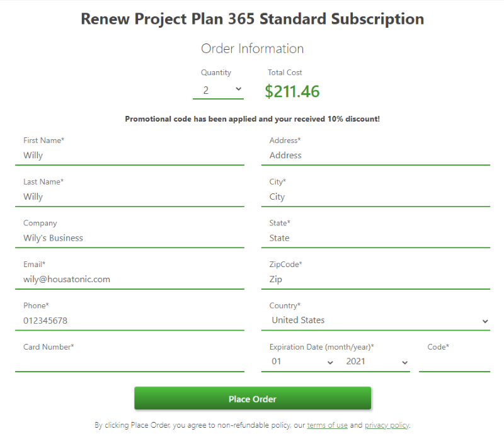View the privacy policy page
504x434 pixels.
[387, 425]
